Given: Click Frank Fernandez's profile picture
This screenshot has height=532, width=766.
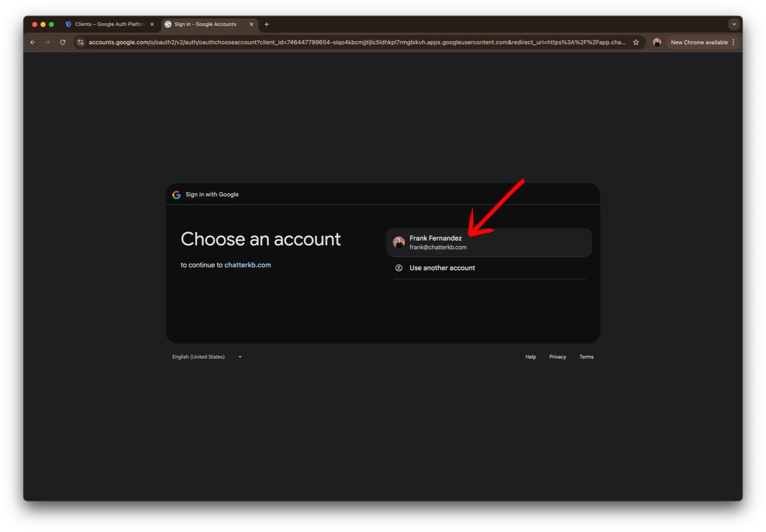Looking at the screenshot, I should point(399,242).
